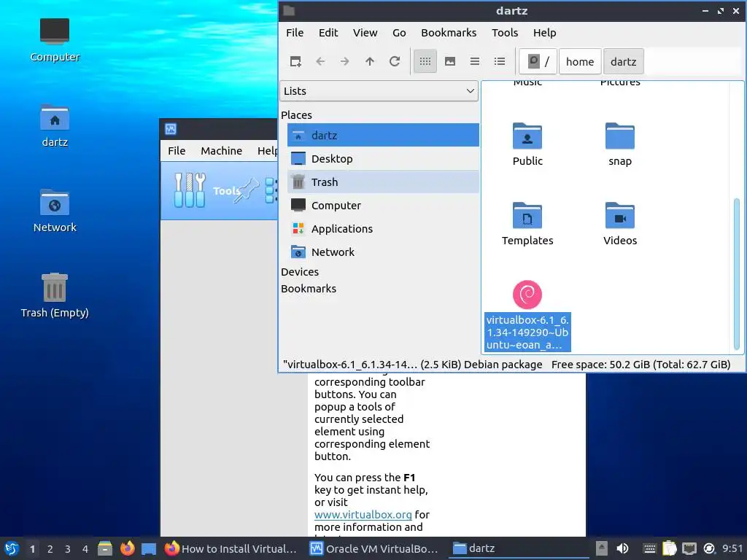Click the file manager vertical scrollbar
The width and height of the screenshot is (747, 560).
(737, 274)
